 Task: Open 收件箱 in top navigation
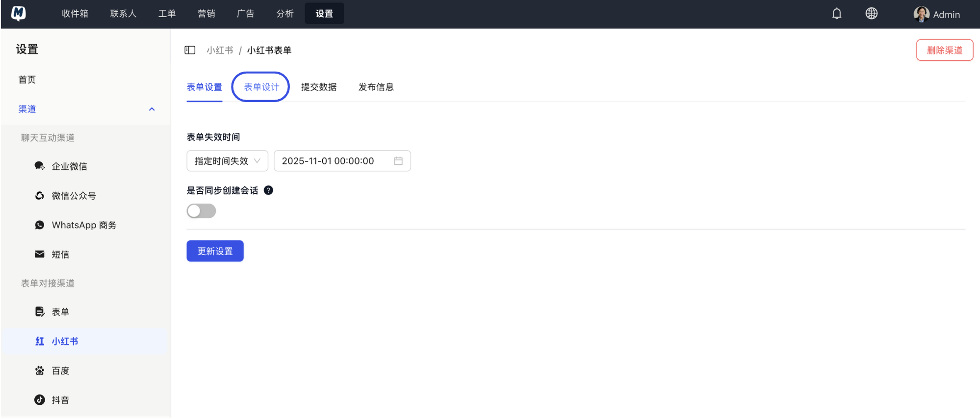click(75, 14)
